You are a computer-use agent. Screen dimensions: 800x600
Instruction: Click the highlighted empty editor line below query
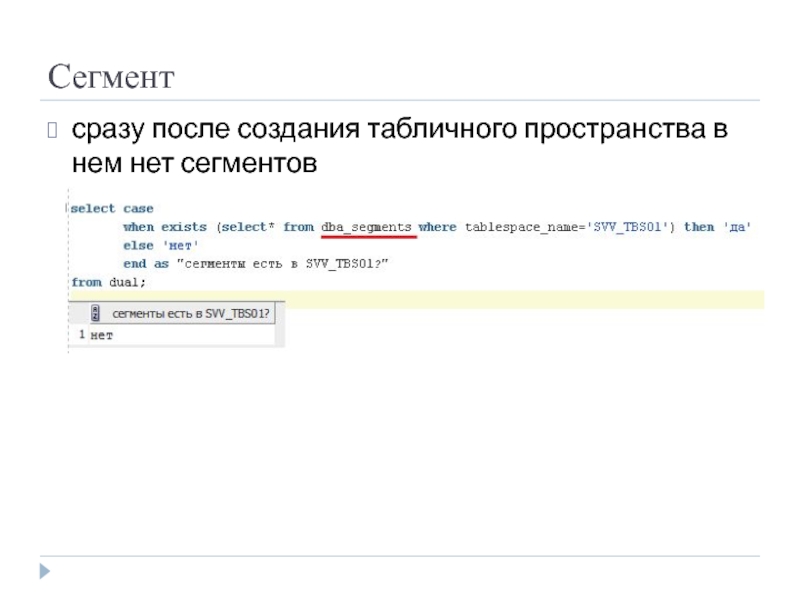pyautogui.click(x=417, y=299)
